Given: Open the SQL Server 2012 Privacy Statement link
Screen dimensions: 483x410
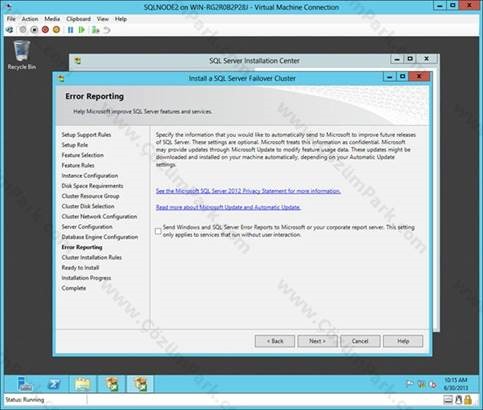Looking at the screenshot, I should point(248,191).
